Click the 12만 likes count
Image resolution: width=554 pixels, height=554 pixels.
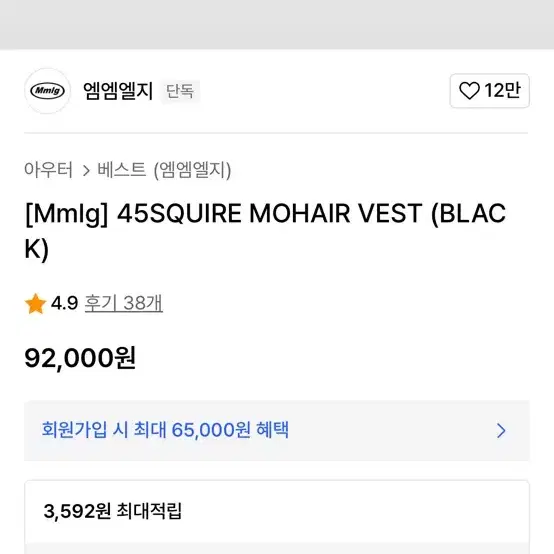502,90
